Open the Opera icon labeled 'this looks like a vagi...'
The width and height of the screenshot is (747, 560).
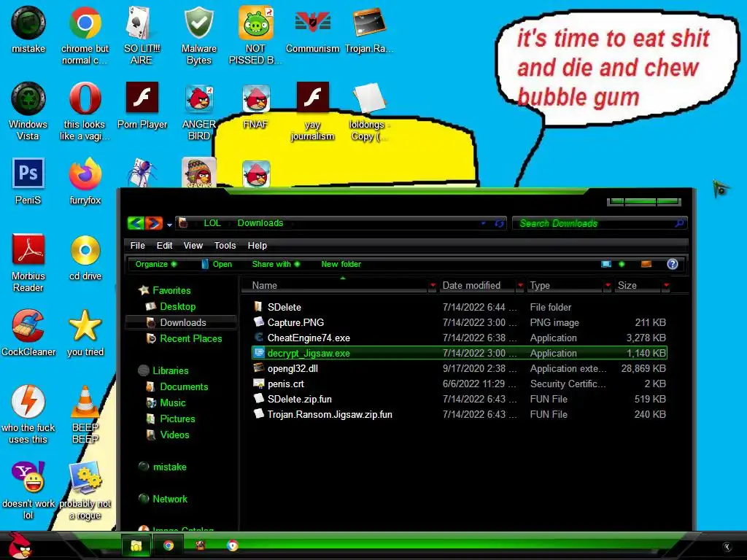click(x=85, y=111)
